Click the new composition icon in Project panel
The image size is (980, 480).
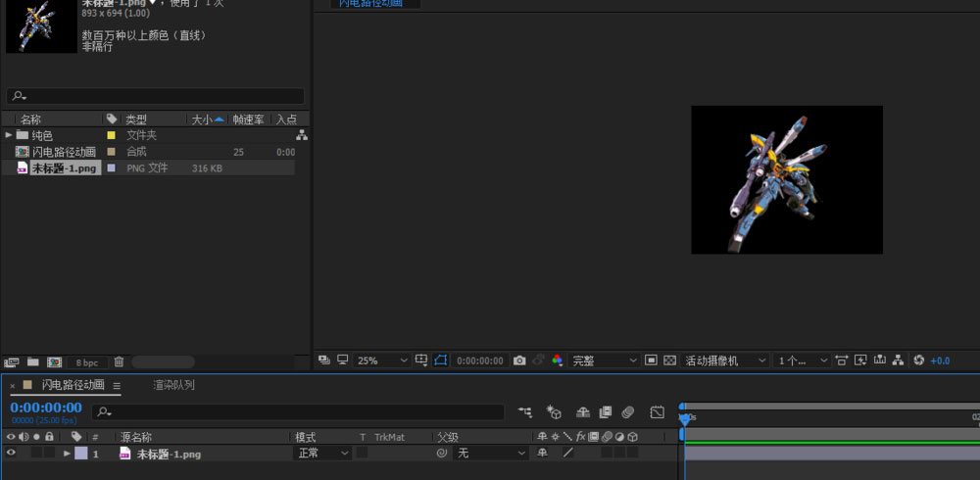tap(55, 362)
